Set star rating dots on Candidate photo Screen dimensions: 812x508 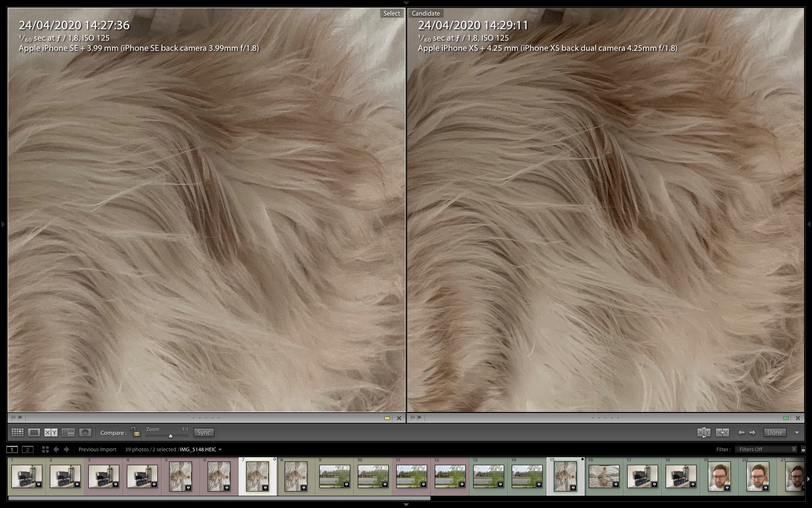(605, 418)
